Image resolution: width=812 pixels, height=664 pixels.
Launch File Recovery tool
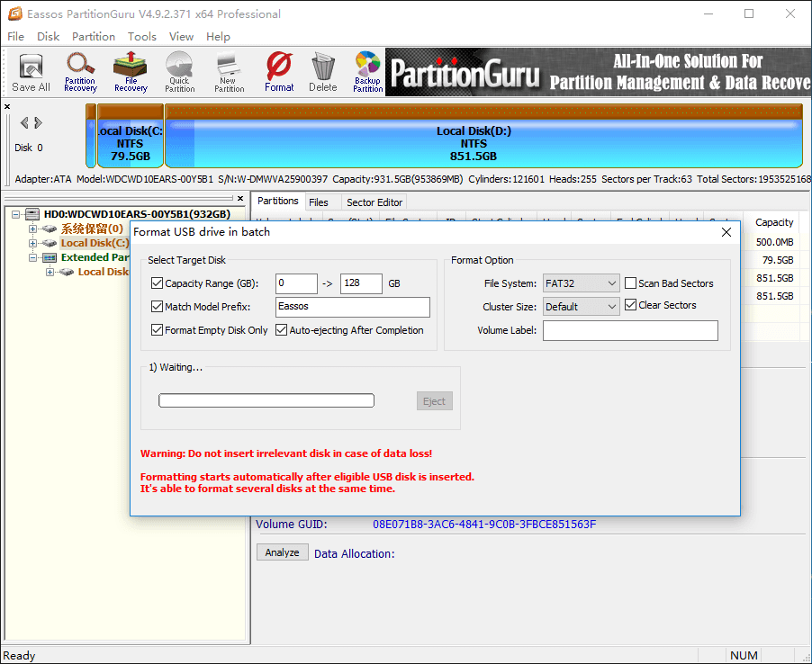click(131, 73)
